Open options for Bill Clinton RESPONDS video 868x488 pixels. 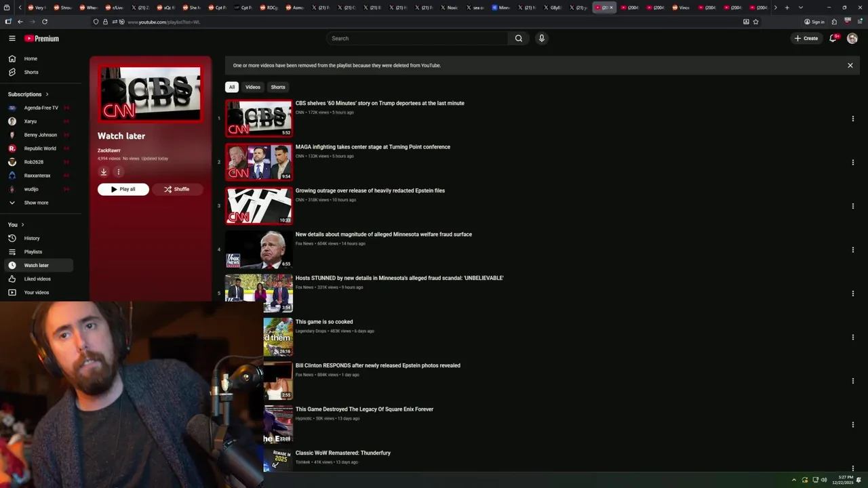pos(852,381)
